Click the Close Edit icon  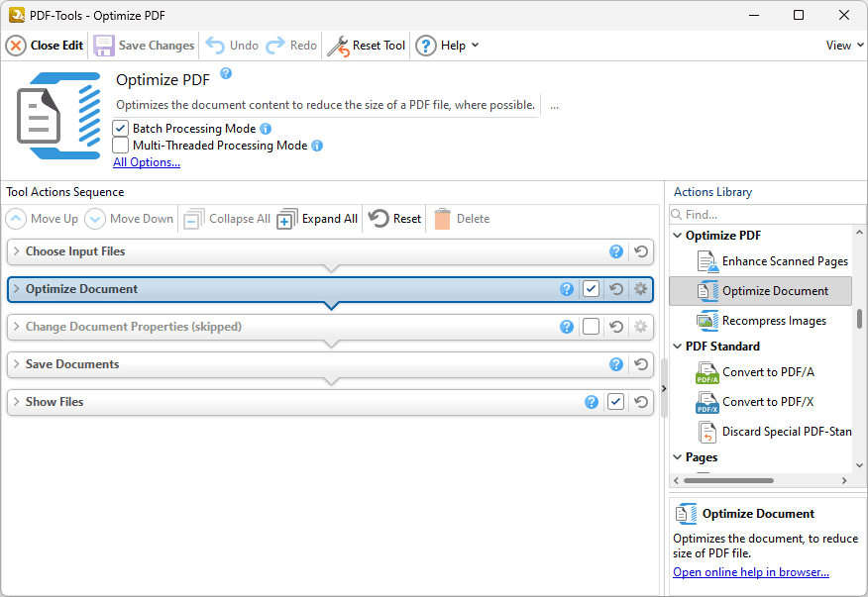pos(16,46)
